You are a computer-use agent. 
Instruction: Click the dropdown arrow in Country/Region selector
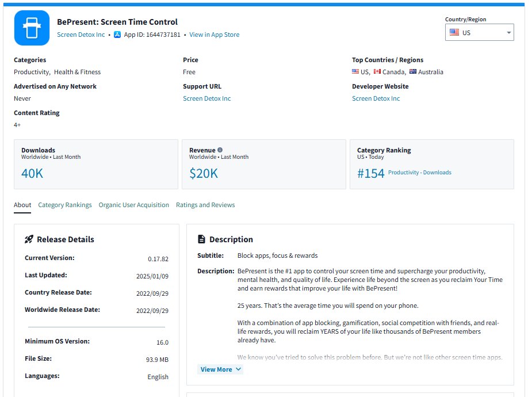(x=508, y=33)
